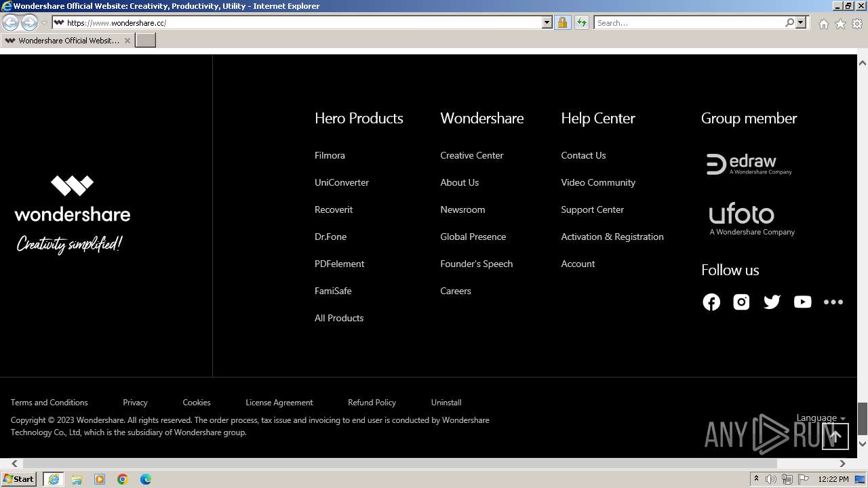Open the Newsroom link
868x488 pixels.
[462, 209]
